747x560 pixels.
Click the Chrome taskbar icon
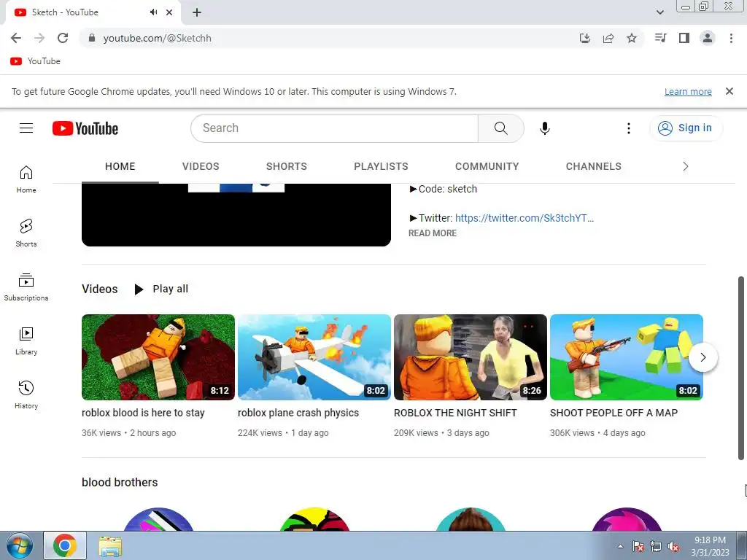pyautogui.click(x=65, y=545)
